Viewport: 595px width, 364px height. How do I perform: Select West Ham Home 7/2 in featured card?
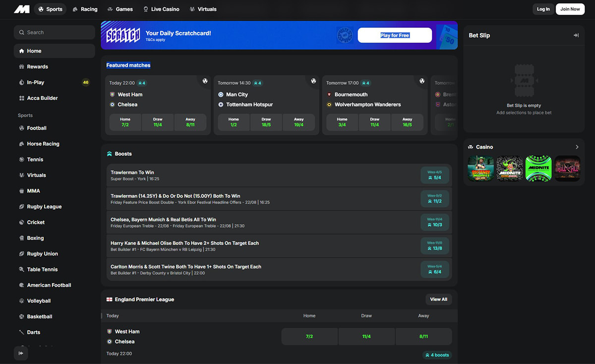(x=125, y=122)
